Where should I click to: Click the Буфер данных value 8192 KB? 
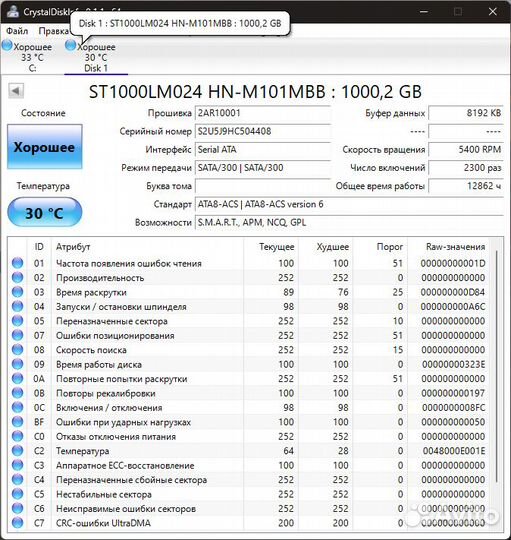coord(466,113)
